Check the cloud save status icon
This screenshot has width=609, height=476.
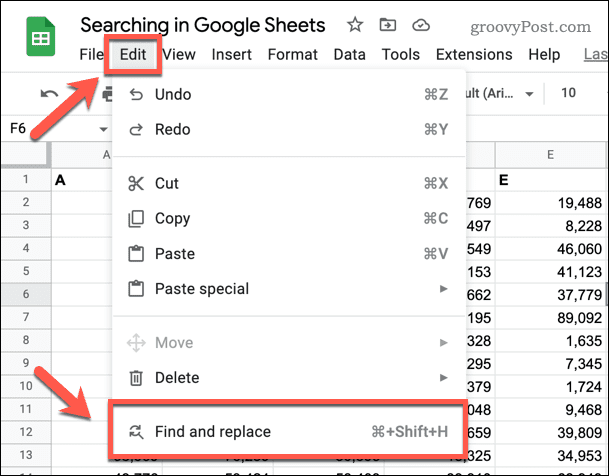pos(423,24)
